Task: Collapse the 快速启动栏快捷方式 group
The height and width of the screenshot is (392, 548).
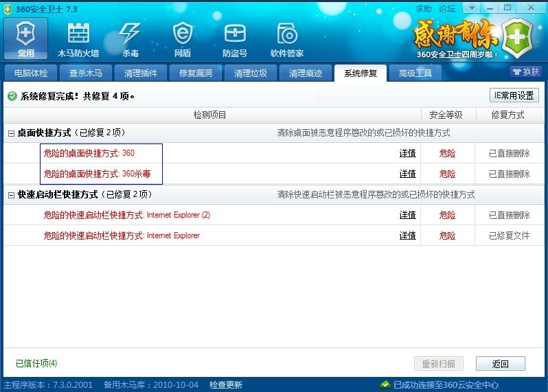Action: coord(11,195)
